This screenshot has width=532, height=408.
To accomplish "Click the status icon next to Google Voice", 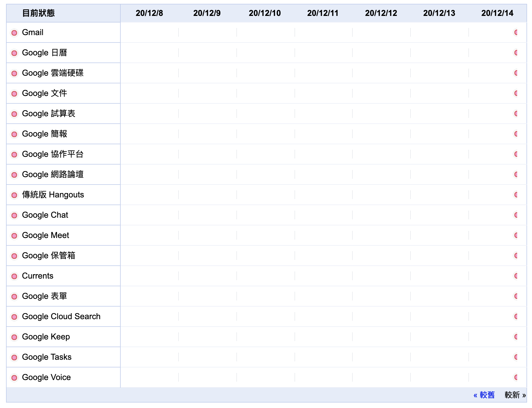I will (14, 378).
